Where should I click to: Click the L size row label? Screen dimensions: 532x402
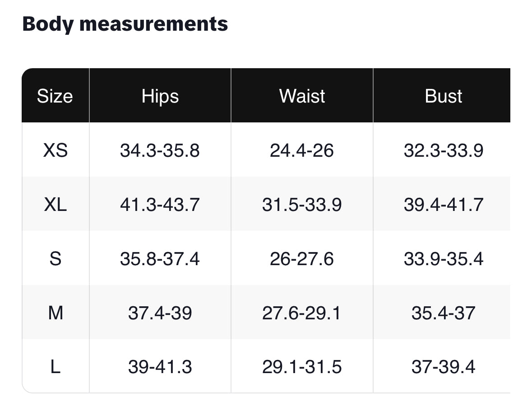(x=56, y=367)
